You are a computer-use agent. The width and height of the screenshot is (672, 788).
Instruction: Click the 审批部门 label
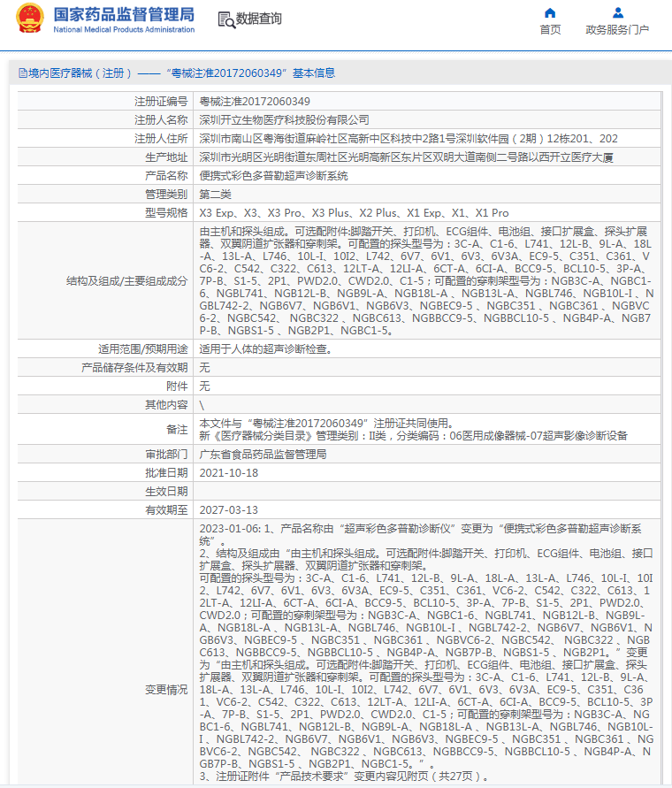(x=166, y=455)
